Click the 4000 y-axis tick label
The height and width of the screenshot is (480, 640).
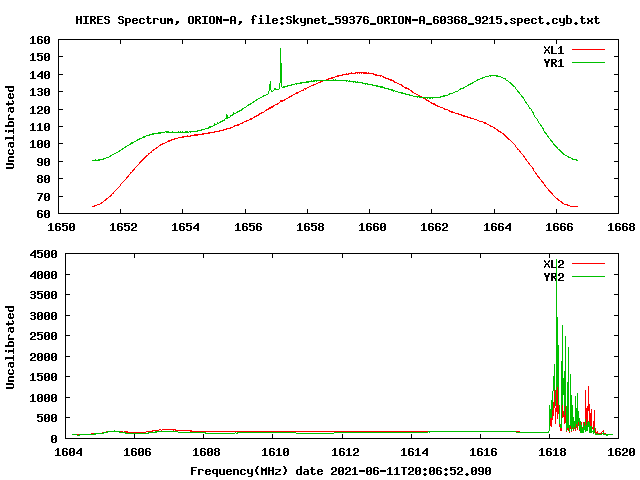(43, 276)
